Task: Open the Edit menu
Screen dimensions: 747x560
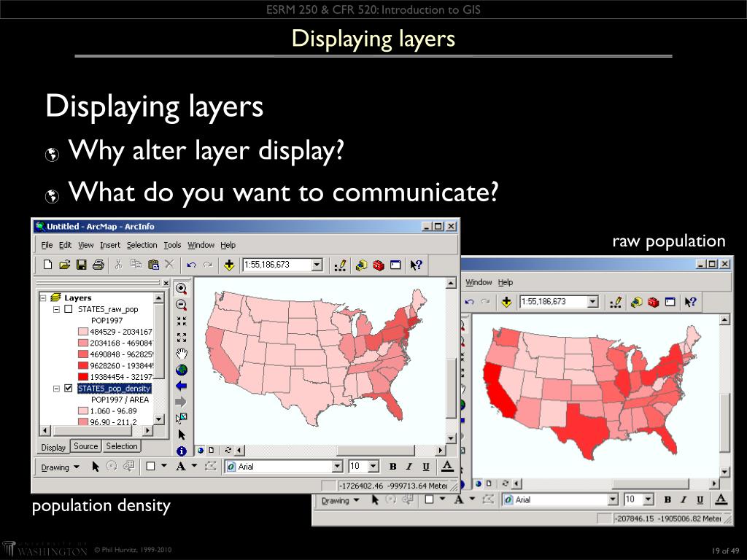Action: pyautogui.click(x=65, y=245)
